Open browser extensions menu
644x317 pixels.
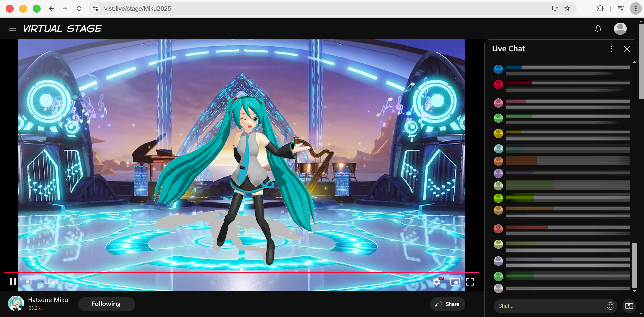coord(600,9)
